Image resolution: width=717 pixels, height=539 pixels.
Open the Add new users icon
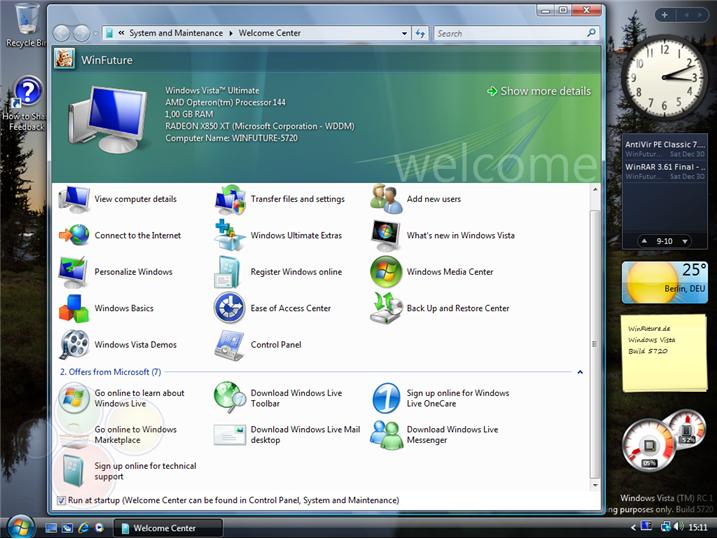pyautogui.click(x=385, y=199)
